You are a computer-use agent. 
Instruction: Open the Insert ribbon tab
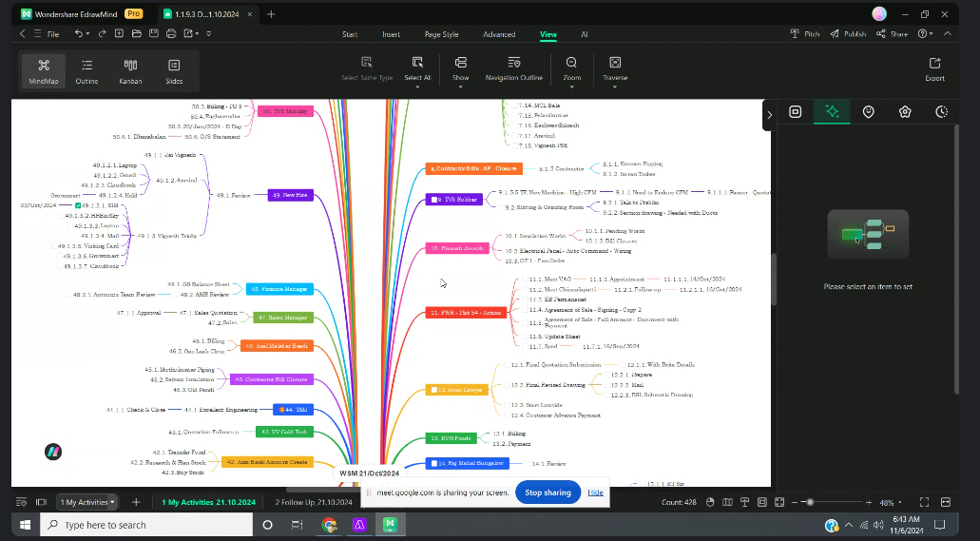(392, 34)
